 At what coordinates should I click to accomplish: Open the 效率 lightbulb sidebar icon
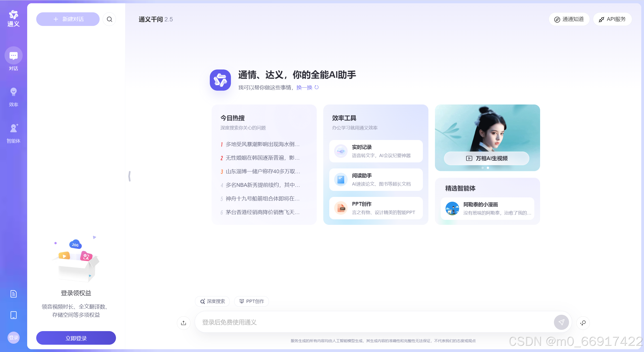coord(13,92)
